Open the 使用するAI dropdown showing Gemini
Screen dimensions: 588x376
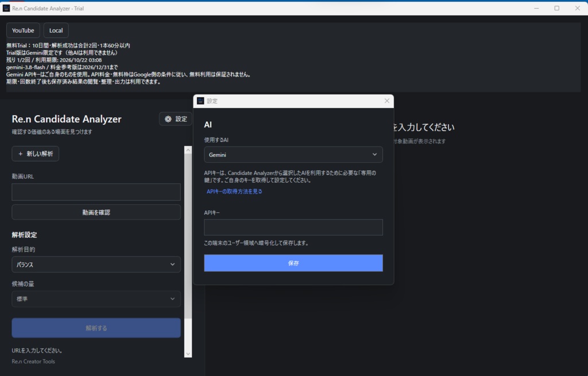pos(293,155)
